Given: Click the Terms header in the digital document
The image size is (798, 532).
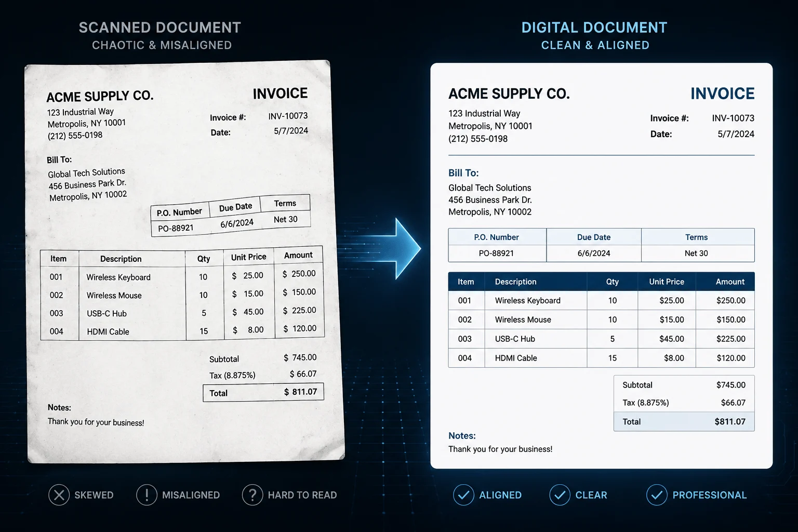Looking at the screenshot, I should (x=697, y=237).
